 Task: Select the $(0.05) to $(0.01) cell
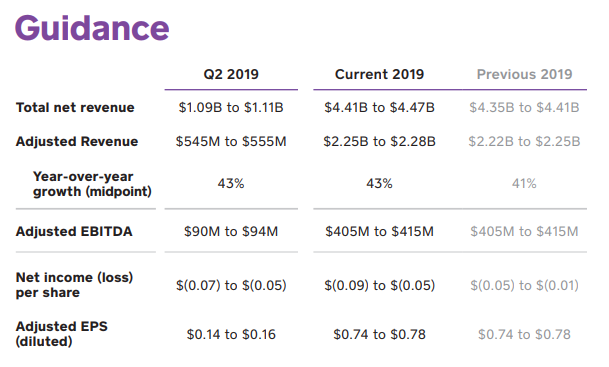pyautogui.click(x=524, y=285)
